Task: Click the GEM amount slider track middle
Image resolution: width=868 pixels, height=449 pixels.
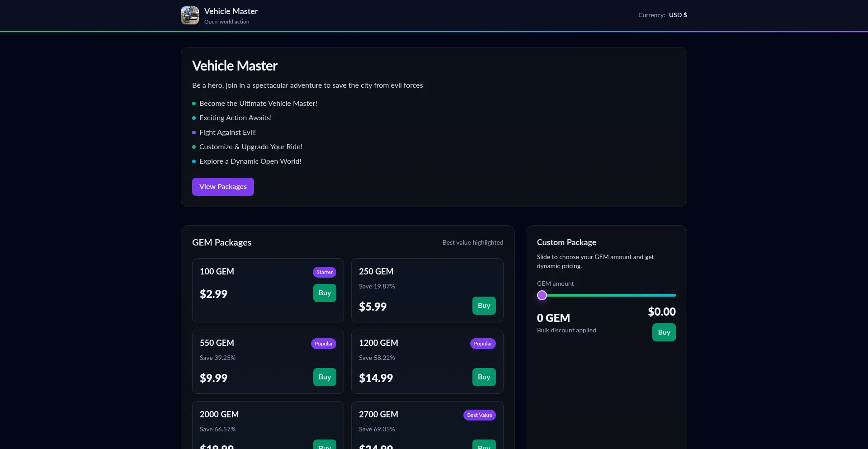Action: point(606,295)
